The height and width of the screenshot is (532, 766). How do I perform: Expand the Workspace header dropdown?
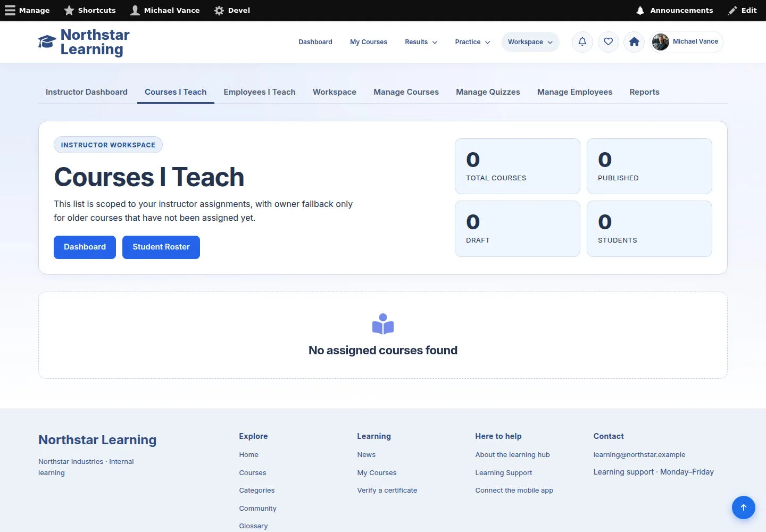click(x=530, y=42)
